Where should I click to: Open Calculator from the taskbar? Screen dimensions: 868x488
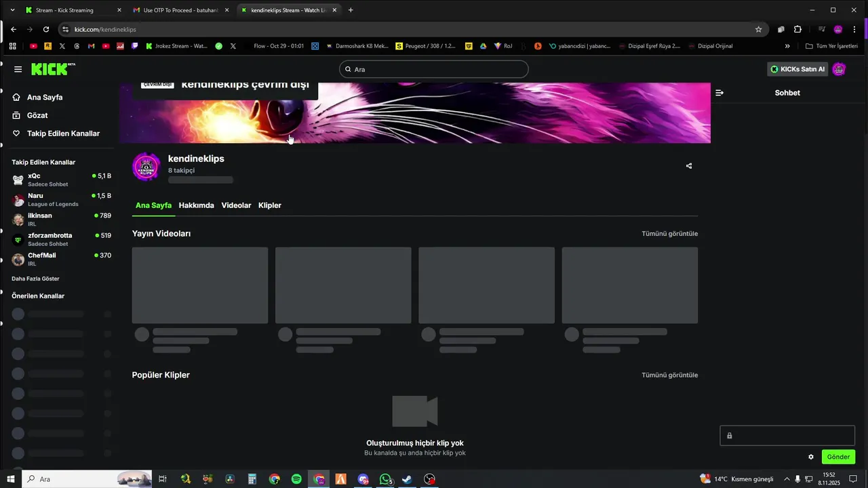click(252, 479)
